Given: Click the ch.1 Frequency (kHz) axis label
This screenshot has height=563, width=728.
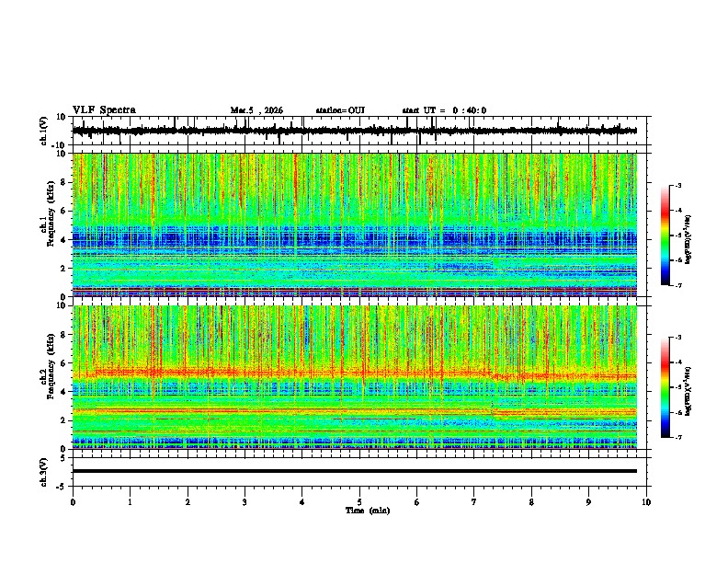Looking at the screenshot, I should click(x=50, y=215).
